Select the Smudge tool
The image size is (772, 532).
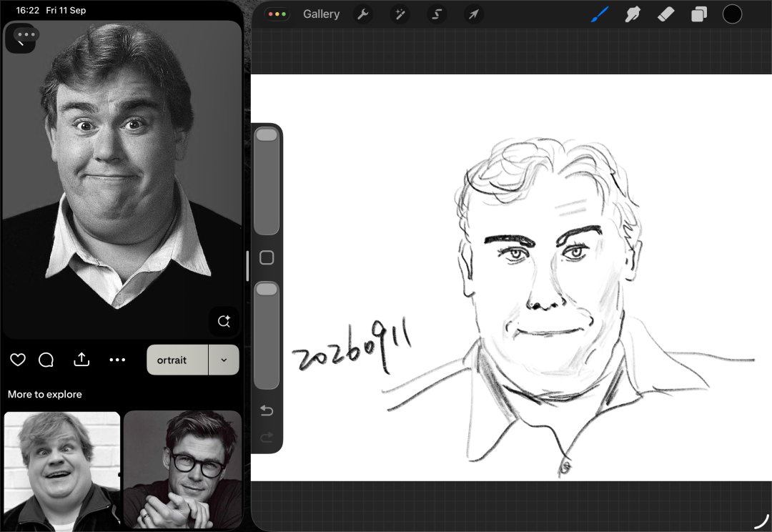click(633, 14)
